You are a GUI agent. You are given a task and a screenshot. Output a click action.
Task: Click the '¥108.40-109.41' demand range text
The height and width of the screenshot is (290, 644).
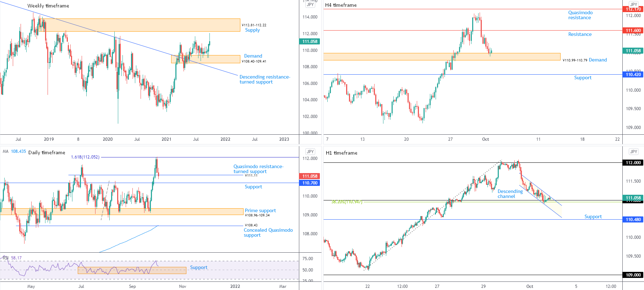click(x=254, y=61)
